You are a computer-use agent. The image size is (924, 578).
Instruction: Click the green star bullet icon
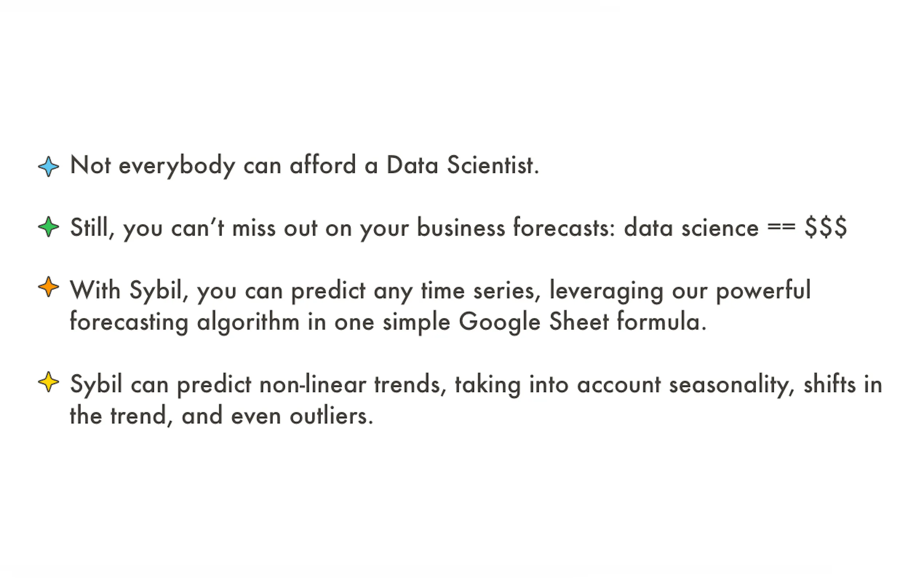coord(48,227)
